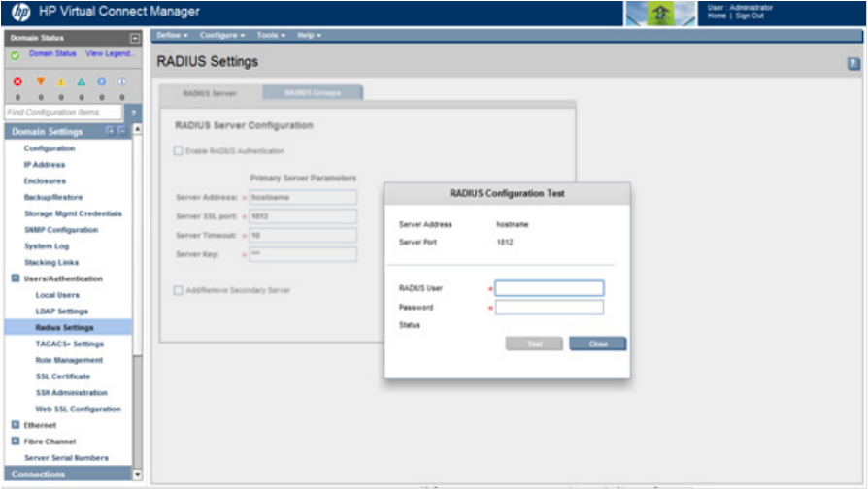Toggle Add/Remove Secondary Server checkbox
Screen dimensions: 868x491
click(179, 290)
